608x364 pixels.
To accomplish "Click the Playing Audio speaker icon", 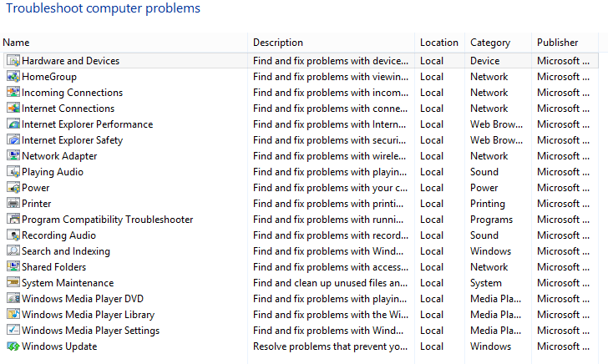I will tap(13, 172).
